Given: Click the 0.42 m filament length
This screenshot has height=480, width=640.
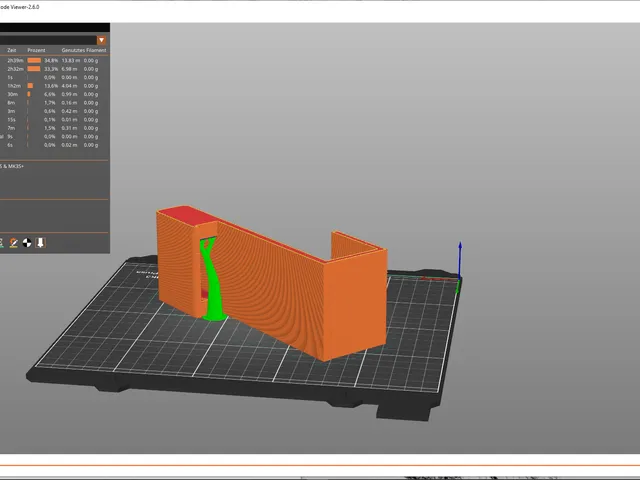Looking at the screenshot, I should (x=69, y=111).
